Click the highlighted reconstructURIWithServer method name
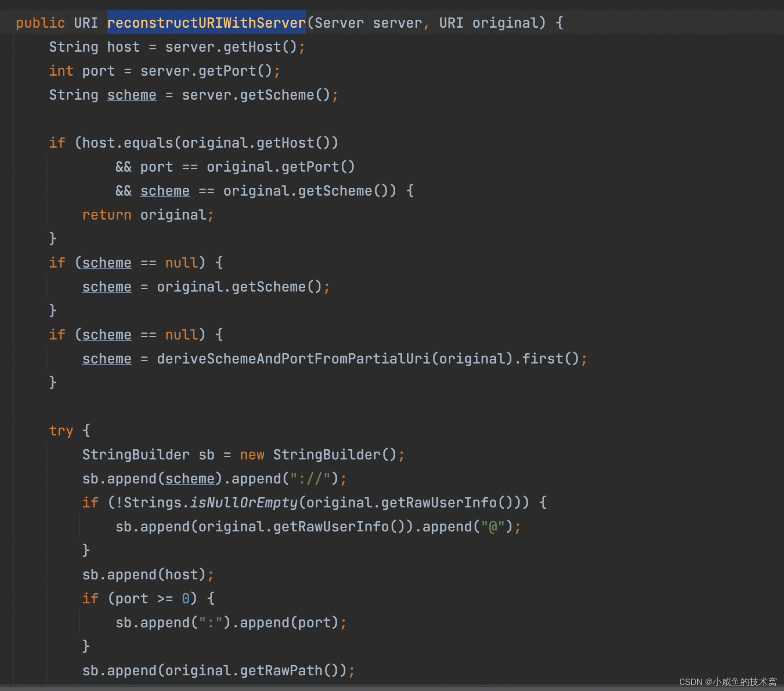784x691 pixels. 207,23
